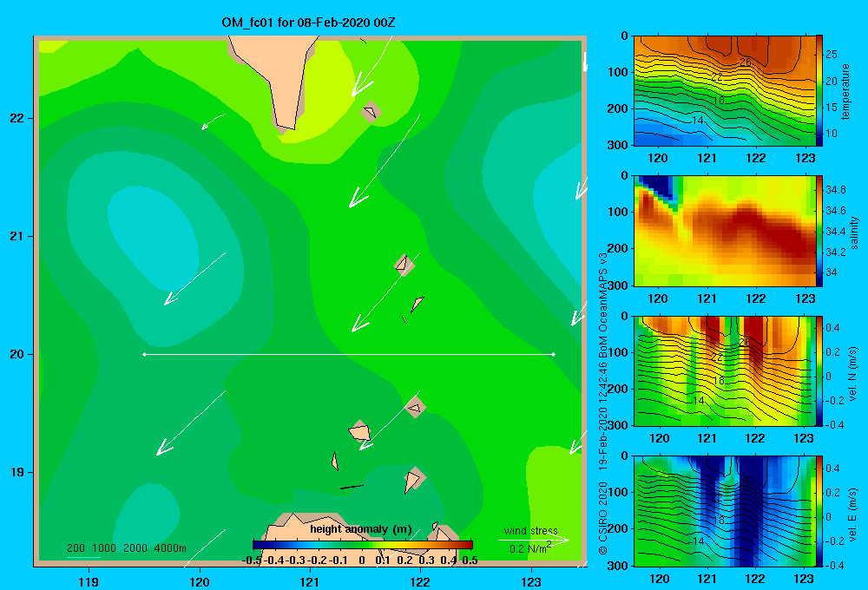868x590 pixels.
Task: Click the '34.8' tick on the salinity scale
Action: (x=835, y=190)
